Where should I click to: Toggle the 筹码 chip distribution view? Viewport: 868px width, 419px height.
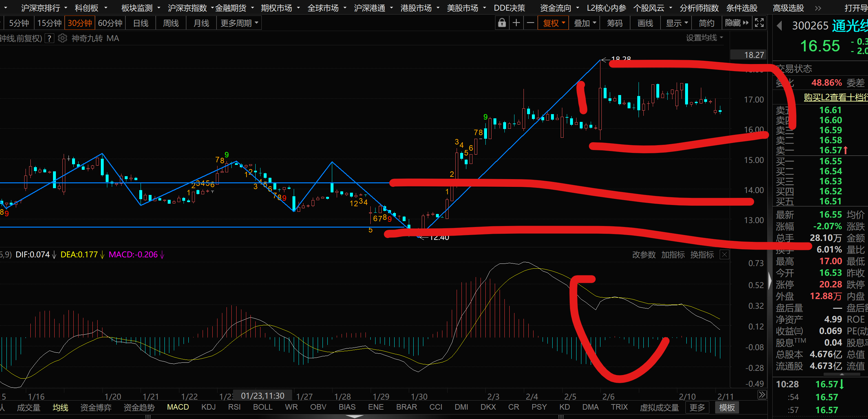[615, 23]
